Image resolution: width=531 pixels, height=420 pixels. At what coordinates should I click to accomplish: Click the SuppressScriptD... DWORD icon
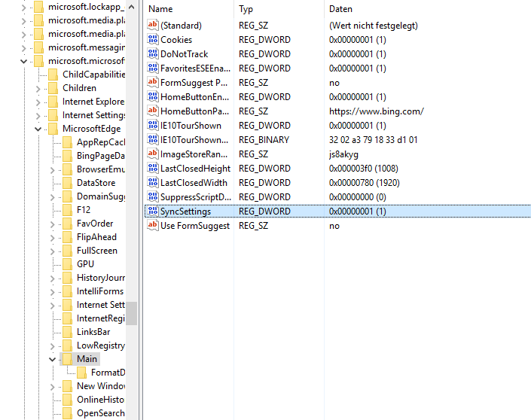tap(152, 196)
